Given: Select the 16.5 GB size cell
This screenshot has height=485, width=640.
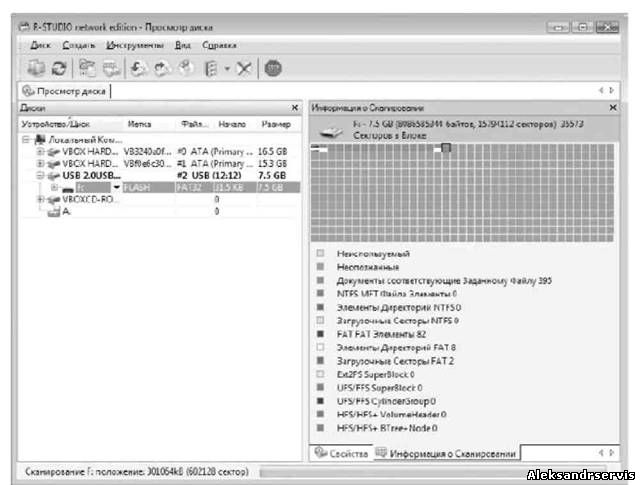Looking at the screenshot, I should (272, 152).
